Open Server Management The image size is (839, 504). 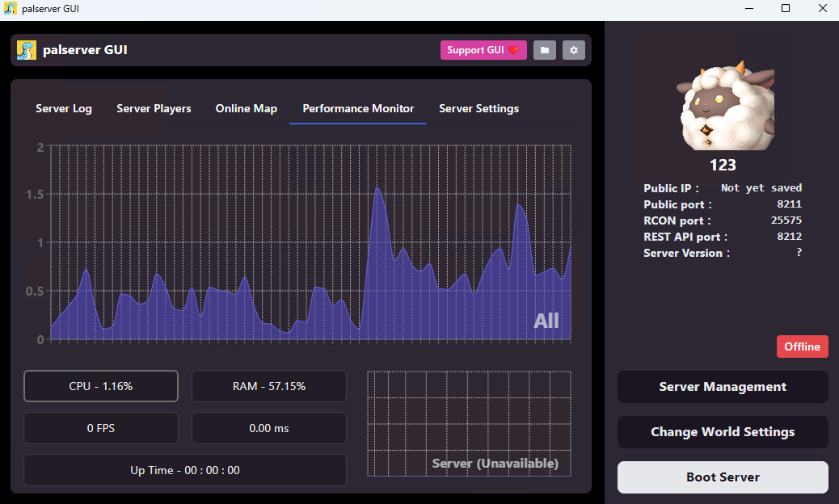tap(723, 386)
